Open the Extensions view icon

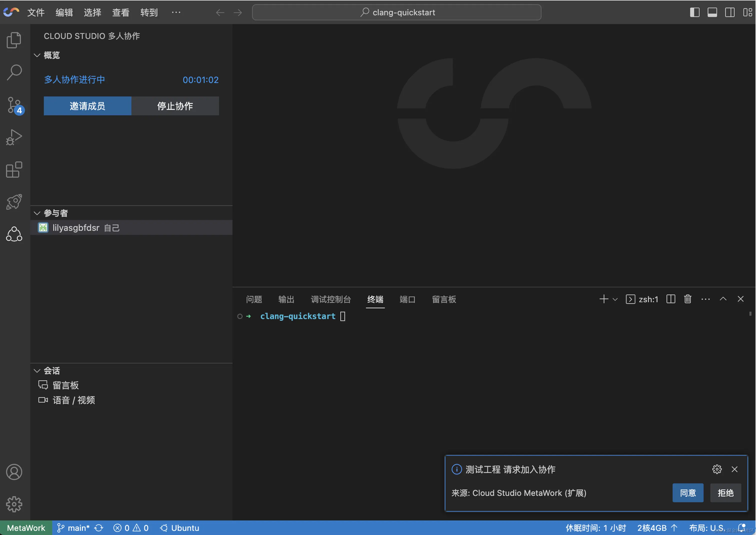[x=14, y=169]
